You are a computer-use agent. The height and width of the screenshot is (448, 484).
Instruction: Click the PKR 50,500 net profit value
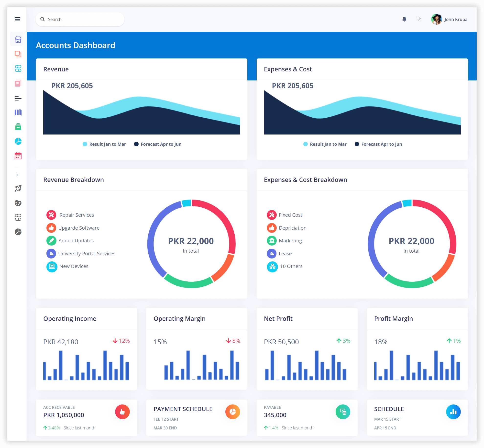pos(281,342)
